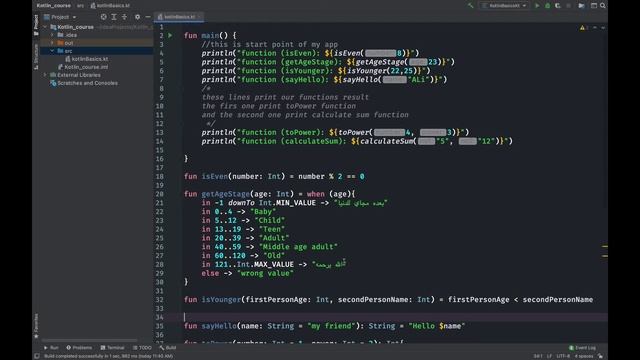Click kotlinBasics.kt breadcrumb in navigation bar
Viewport: 640px width, 360px height.
110,6
